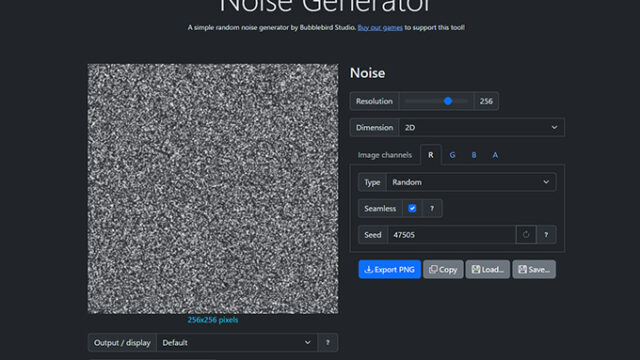
Task: Click the Load... button
Action: 488,269
